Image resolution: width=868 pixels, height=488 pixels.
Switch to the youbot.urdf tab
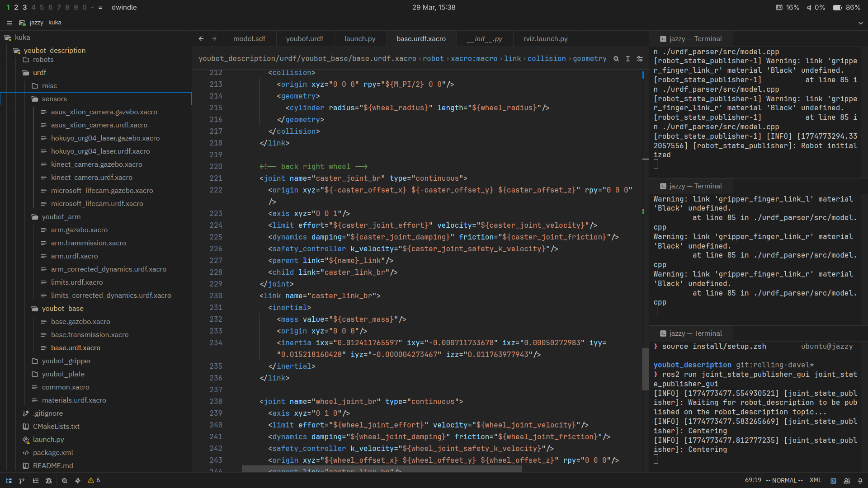click(304, 39)
